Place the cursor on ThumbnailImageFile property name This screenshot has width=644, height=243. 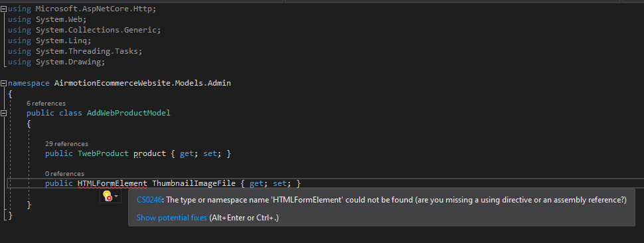[194, 183]
